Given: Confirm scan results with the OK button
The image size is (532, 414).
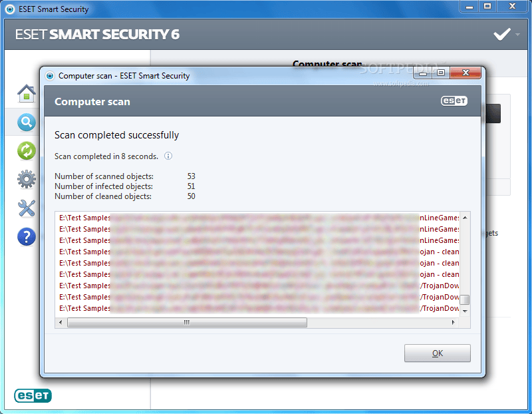Looking at the screenshot, I should 438,353.
